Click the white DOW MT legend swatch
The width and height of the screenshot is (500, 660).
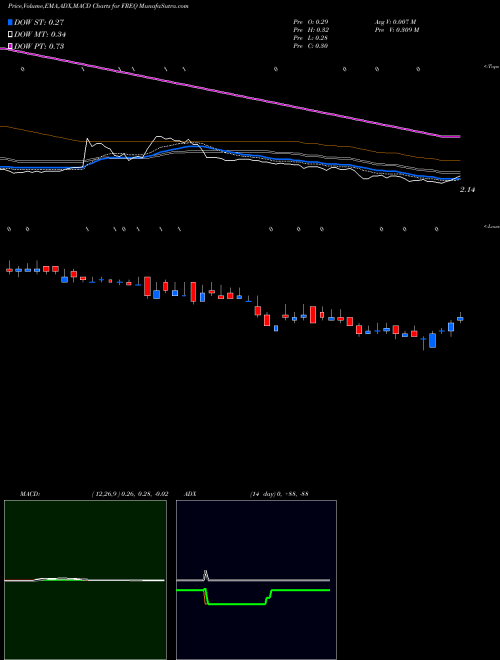coord(10,34)
